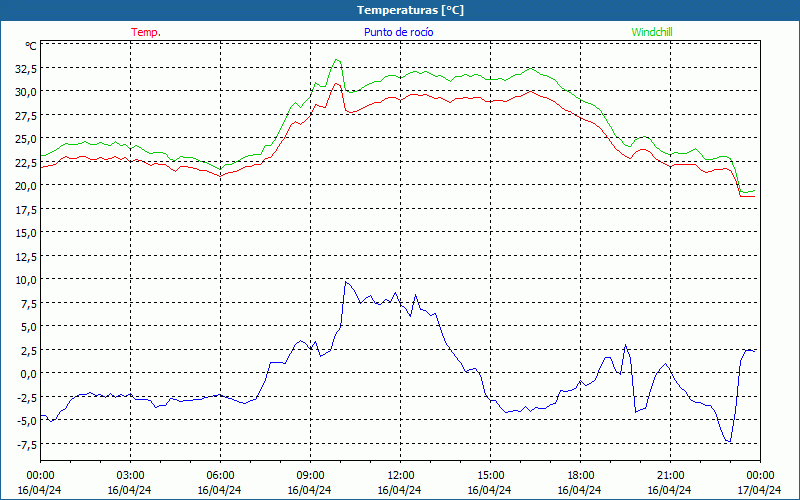The width and height of the screenshot is (800, 500).
Task: Click the -7,5 y-axis value
Action: (x=26, y=444)
